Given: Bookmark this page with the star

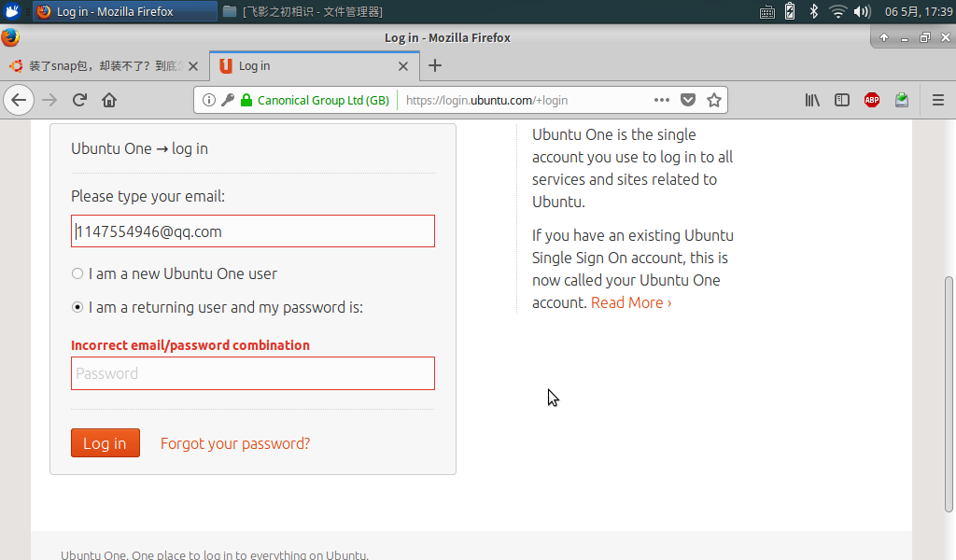Looking at the screenshot, I should pos(714,100).
